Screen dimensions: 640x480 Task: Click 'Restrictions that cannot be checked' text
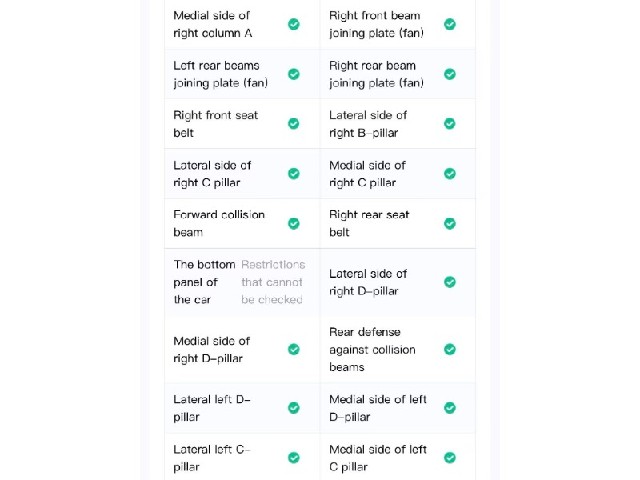coord(273,282)
